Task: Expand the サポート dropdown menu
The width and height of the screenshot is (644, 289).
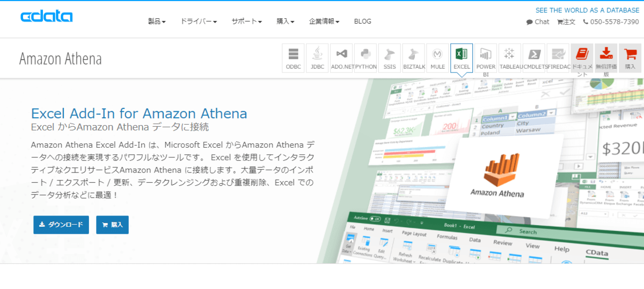Action: tap(247, 21)
